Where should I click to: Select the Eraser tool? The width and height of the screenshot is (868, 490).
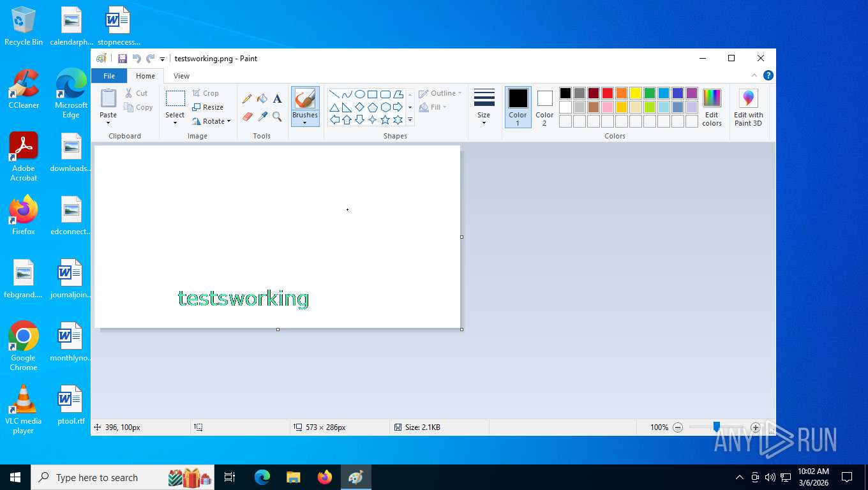(247, 116)
